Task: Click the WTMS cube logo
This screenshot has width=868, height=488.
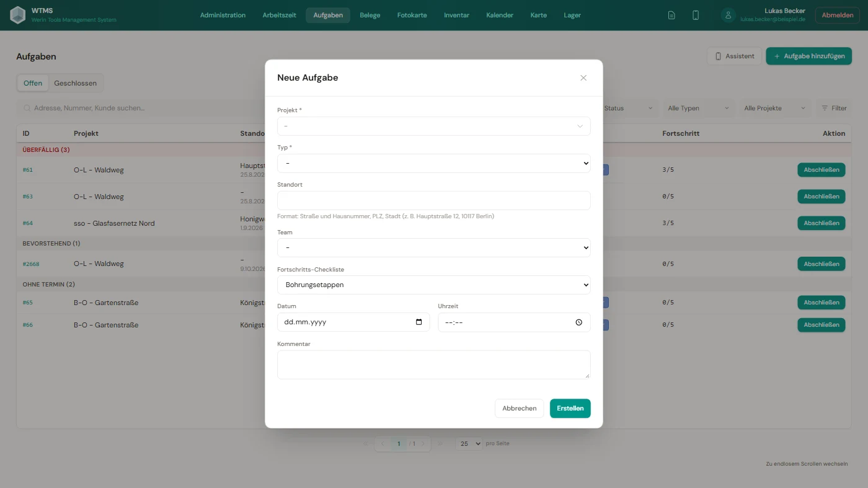Action: [18, 15]
